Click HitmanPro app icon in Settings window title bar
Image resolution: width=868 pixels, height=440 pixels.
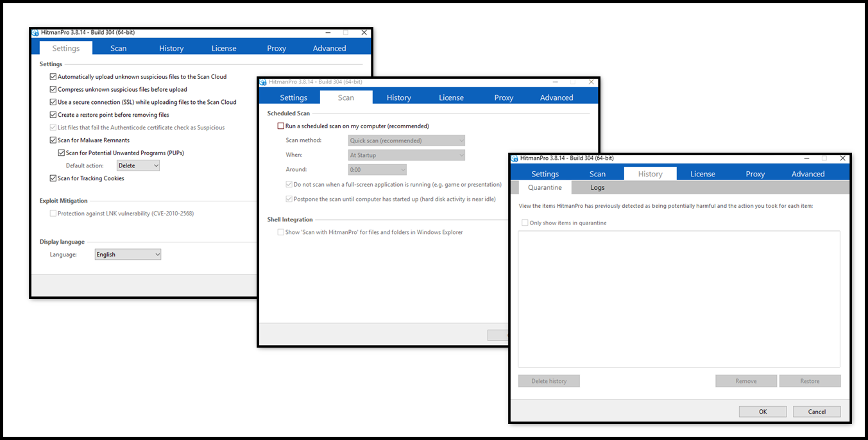[x=35, y=33]
